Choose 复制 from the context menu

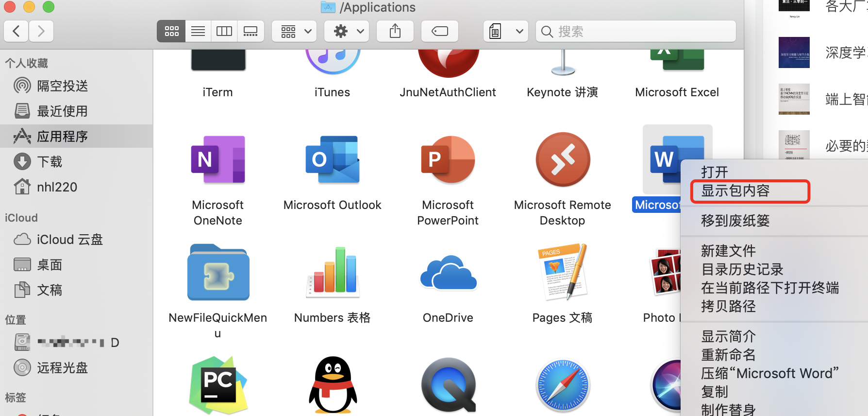(x=774, y=392)
